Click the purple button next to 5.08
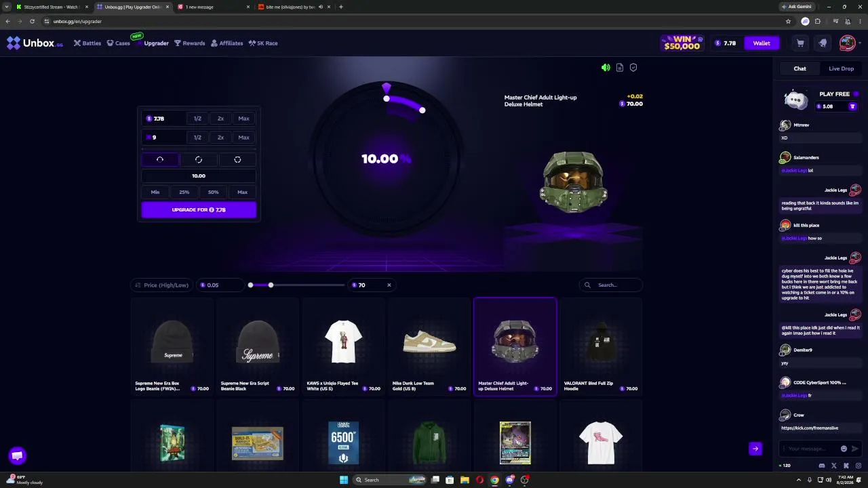The image size is (868, 488). point(852,106)
